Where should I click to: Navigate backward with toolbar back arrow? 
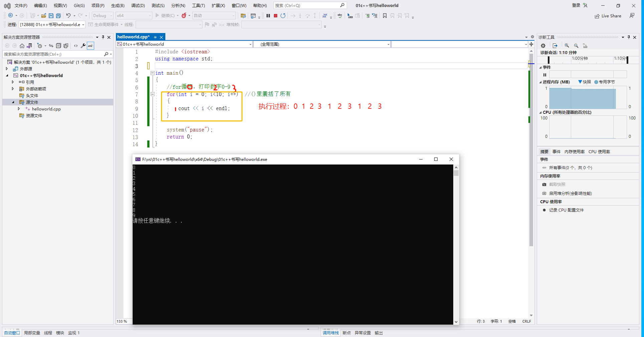pyautogui.click(x=11, y=16)
